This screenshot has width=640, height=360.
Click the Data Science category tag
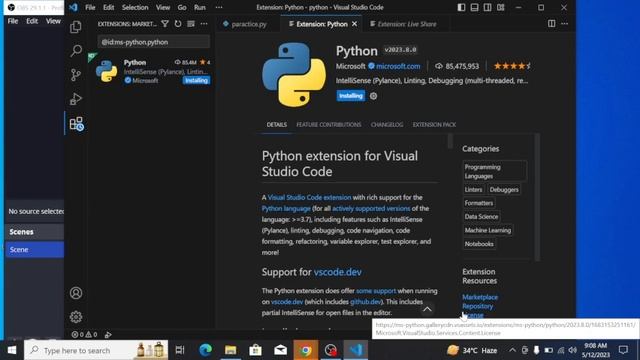(481, 217)
